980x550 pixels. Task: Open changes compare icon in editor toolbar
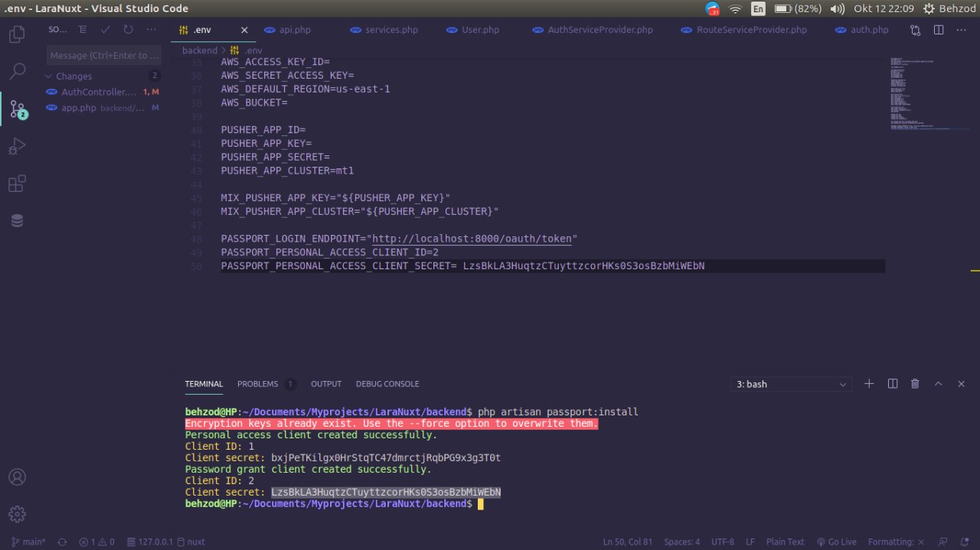pyautogui.click(x=916, y=30)
